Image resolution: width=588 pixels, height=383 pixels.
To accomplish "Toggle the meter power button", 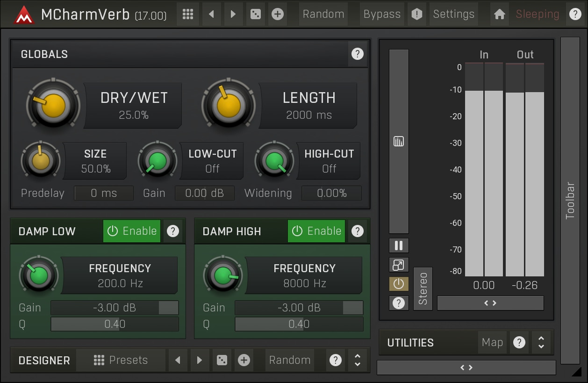I will click(x=399, y=284).
